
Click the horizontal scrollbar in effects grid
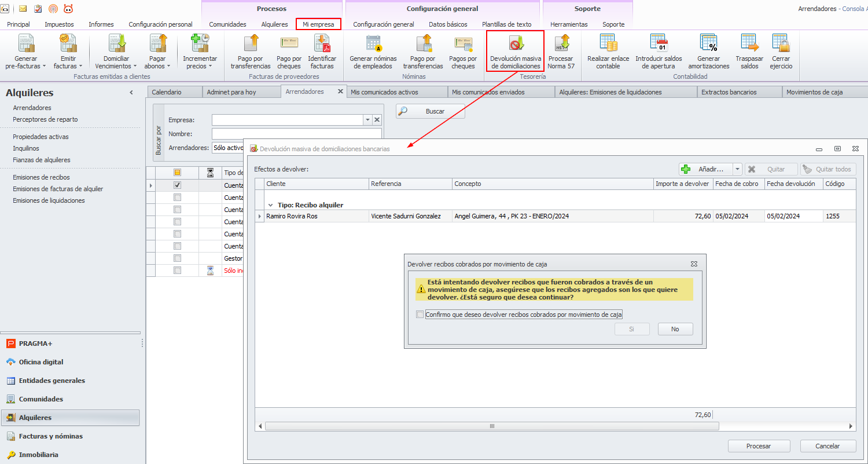click(x=492, y=426)
